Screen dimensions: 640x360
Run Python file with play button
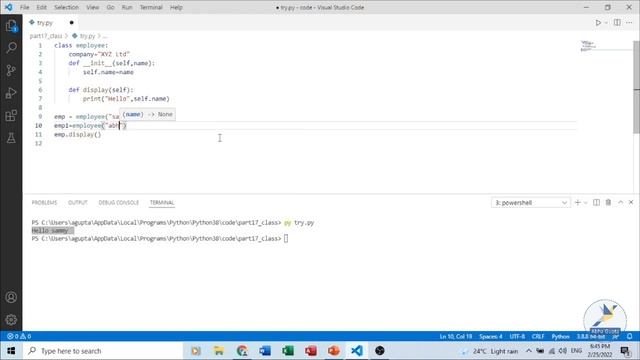click(598, 23)
